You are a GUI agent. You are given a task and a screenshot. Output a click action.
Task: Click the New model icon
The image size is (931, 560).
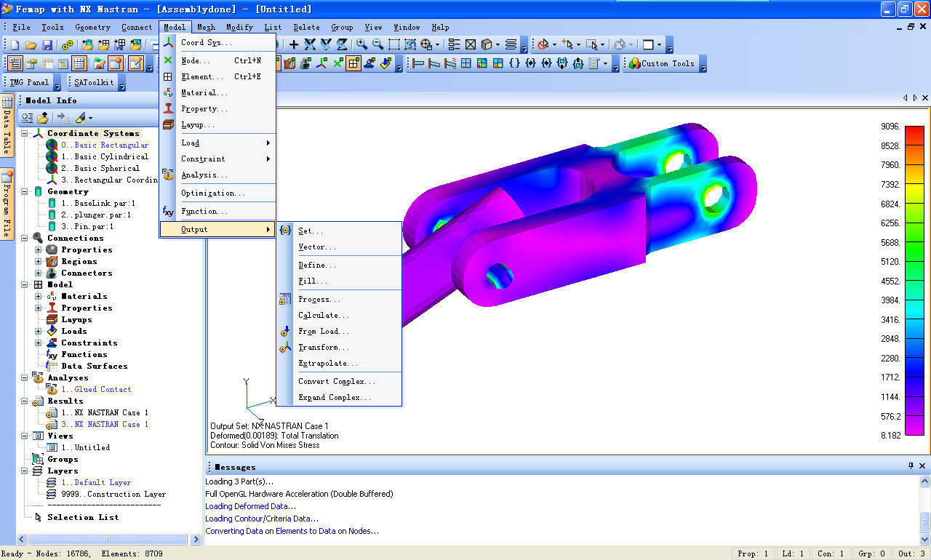point(15,45)
